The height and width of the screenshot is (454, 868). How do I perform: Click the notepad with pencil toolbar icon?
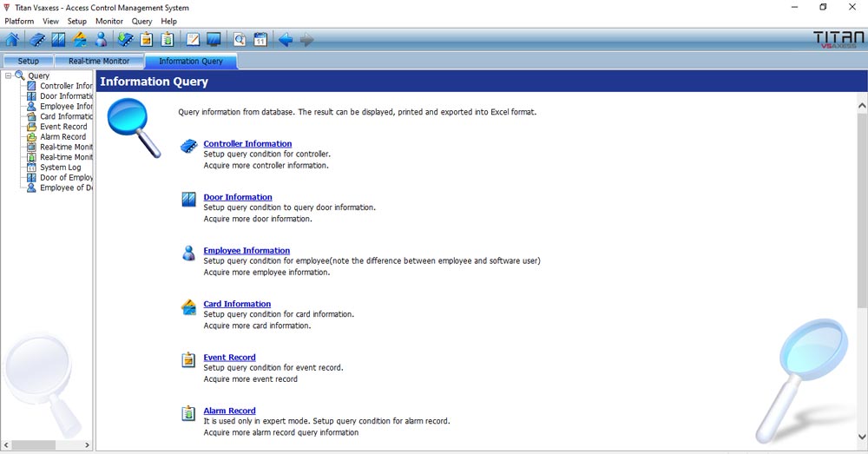193,39
